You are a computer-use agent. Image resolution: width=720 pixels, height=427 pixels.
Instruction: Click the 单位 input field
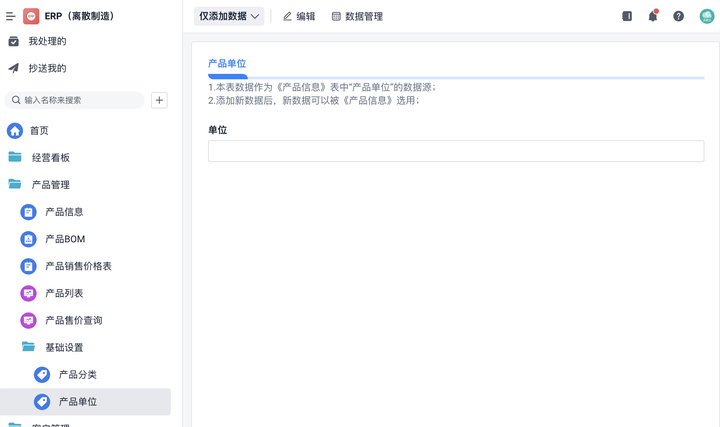pos(455,151)
